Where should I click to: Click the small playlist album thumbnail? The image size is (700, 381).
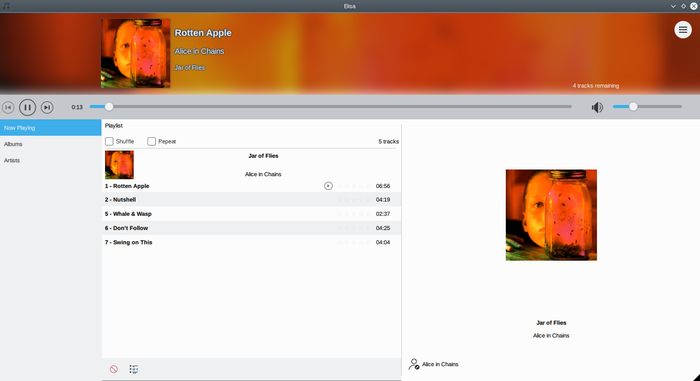(119, 165)
